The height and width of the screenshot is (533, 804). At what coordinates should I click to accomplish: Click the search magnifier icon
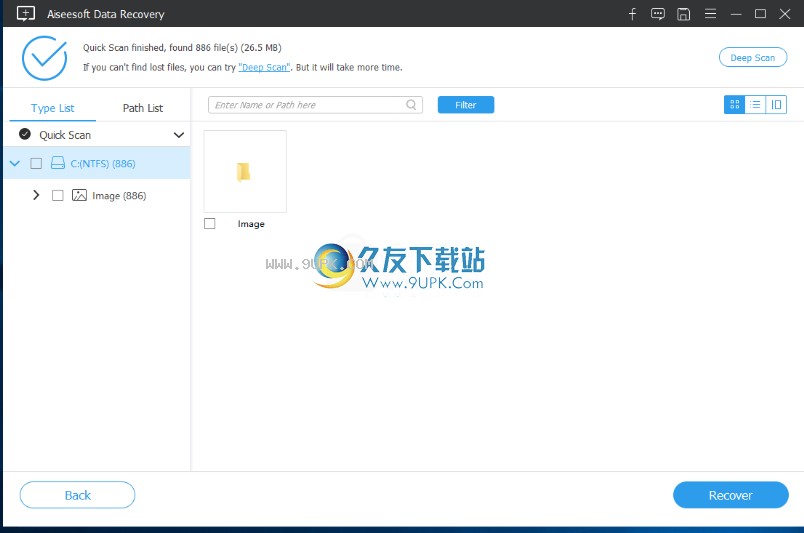point(411,105)
